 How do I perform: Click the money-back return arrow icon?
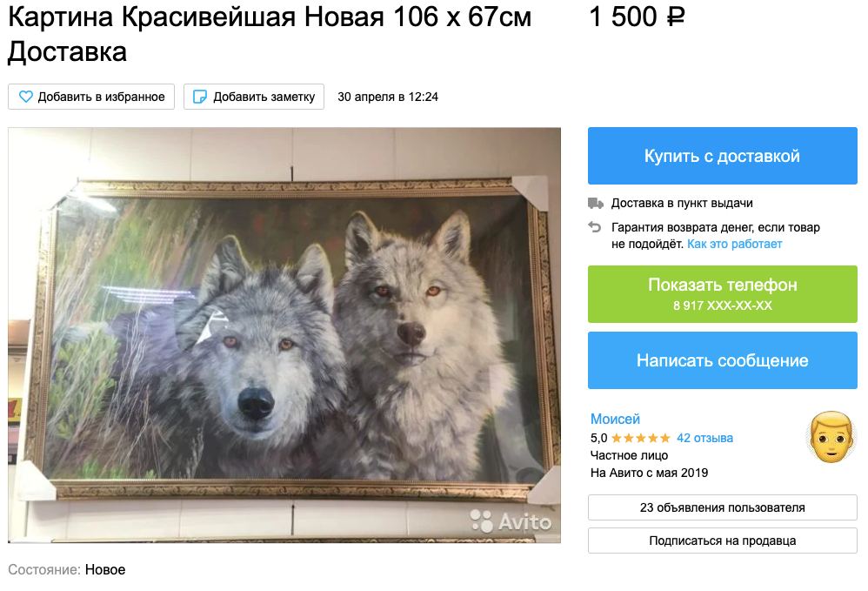[595, 226]
